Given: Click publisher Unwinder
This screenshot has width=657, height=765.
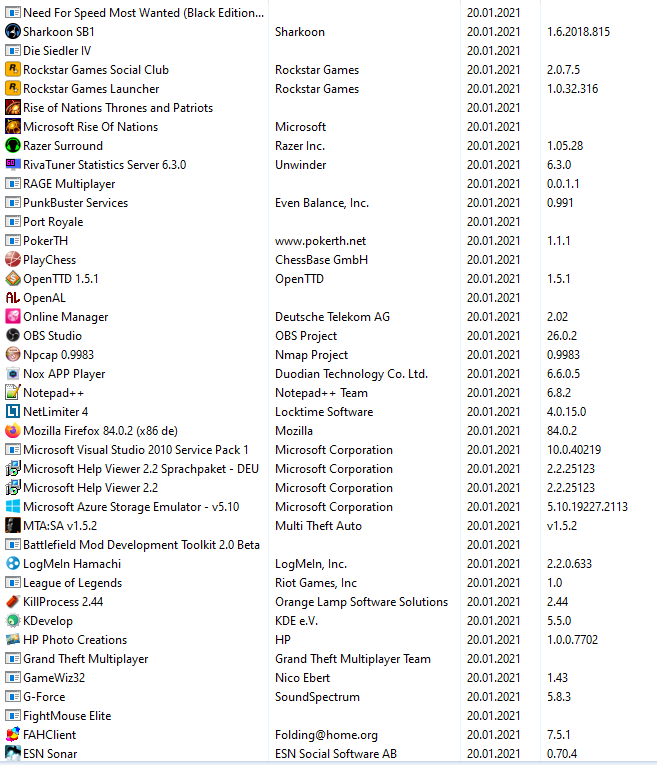Looking at the screenshot, I should point(300,165).
